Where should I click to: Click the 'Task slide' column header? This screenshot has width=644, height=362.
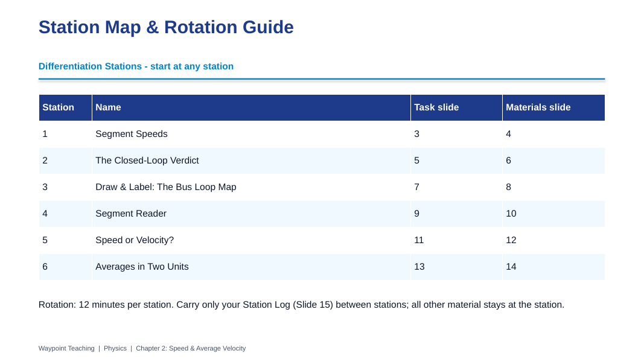[456, 107]
